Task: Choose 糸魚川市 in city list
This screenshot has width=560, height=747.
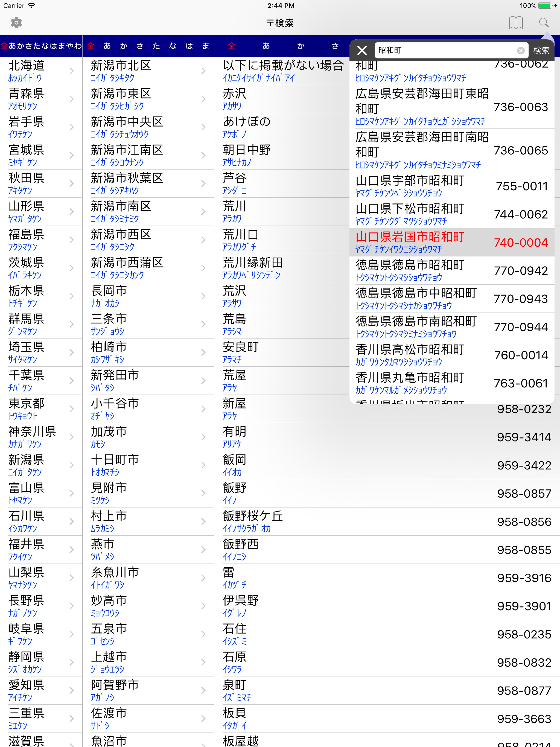Action: click(148, 578)
